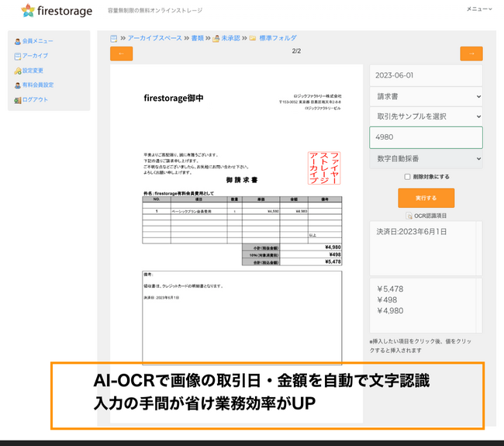Viewport: 504px width, 446px height.
Task: Select the OCR value ¥5,478
Action: (390, 289)
